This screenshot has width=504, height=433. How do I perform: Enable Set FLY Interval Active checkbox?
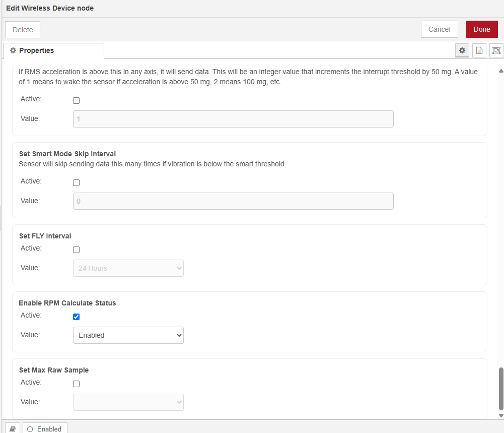click(x=77, y=250)
